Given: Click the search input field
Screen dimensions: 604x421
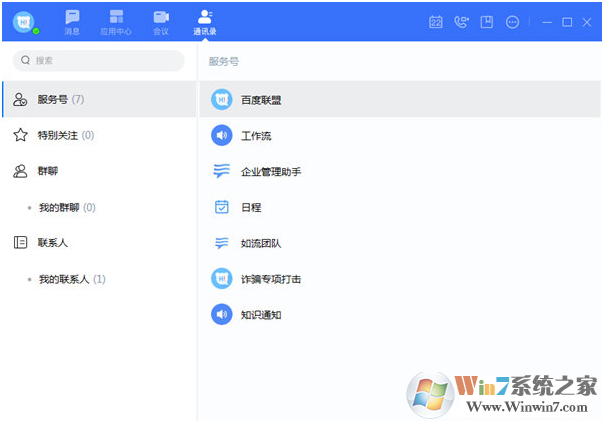Looking at the screenshot, I should [x=99, y=60].
